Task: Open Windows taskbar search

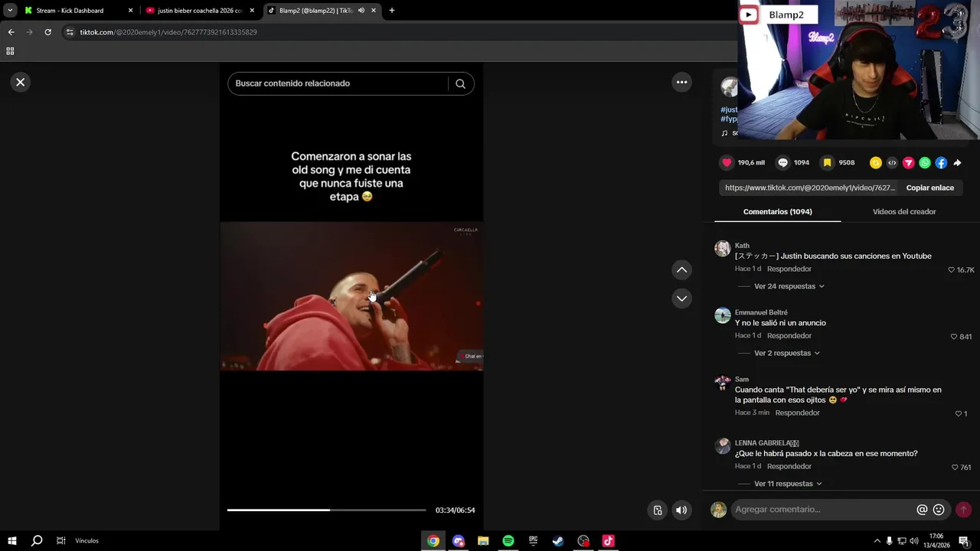Action: tap(37, 541)
